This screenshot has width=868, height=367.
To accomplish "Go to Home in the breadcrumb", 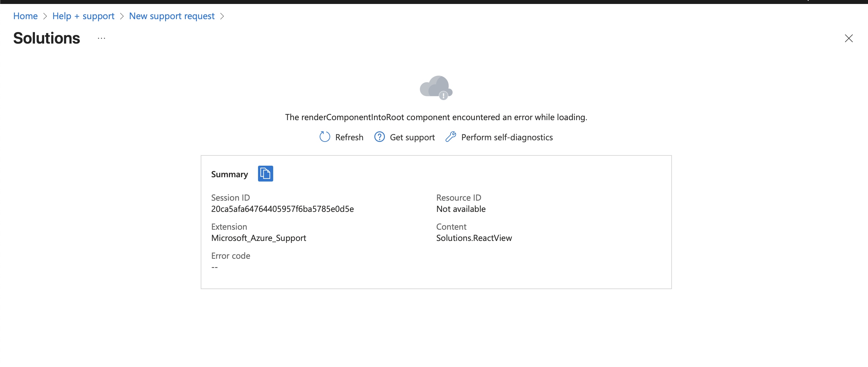I will [x=25, y=16].
